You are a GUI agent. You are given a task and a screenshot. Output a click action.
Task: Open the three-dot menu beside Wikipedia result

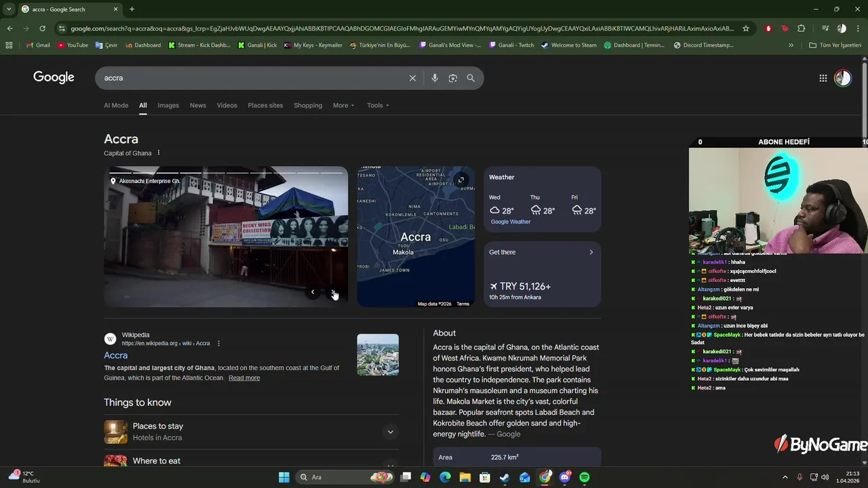click(218, 343)
